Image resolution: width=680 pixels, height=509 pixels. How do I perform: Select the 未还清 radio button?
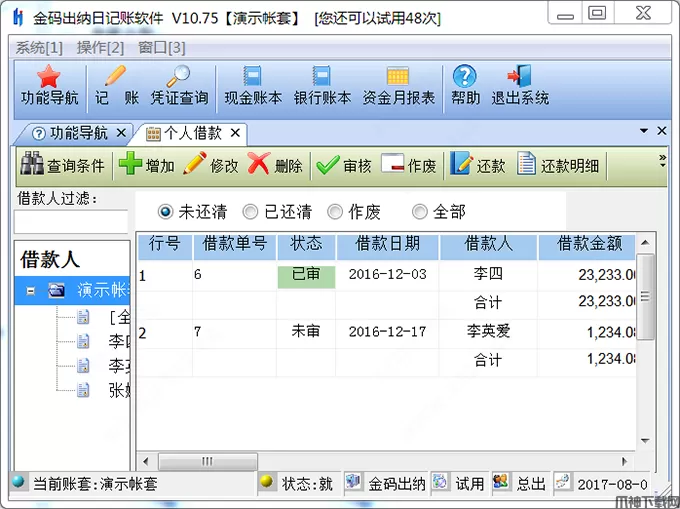pyautogui.click(x=165, y=212)
